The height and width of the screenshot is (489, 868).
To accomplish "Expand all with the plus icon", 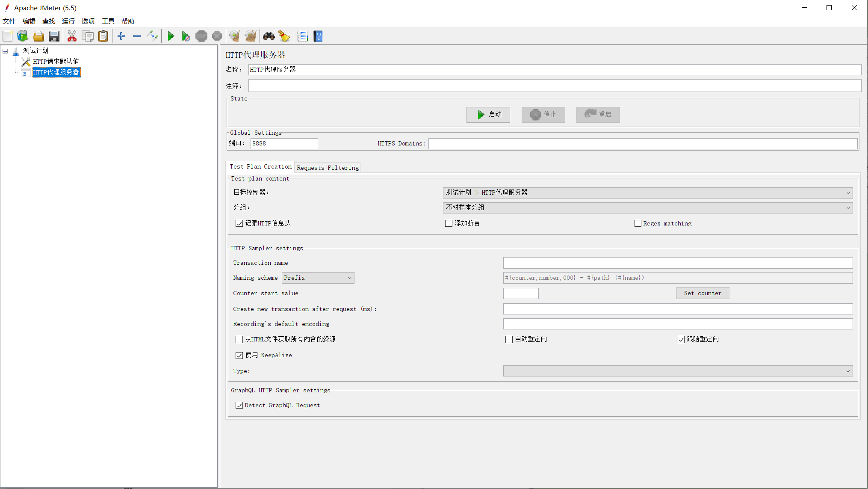I will (x=121, y=36).
